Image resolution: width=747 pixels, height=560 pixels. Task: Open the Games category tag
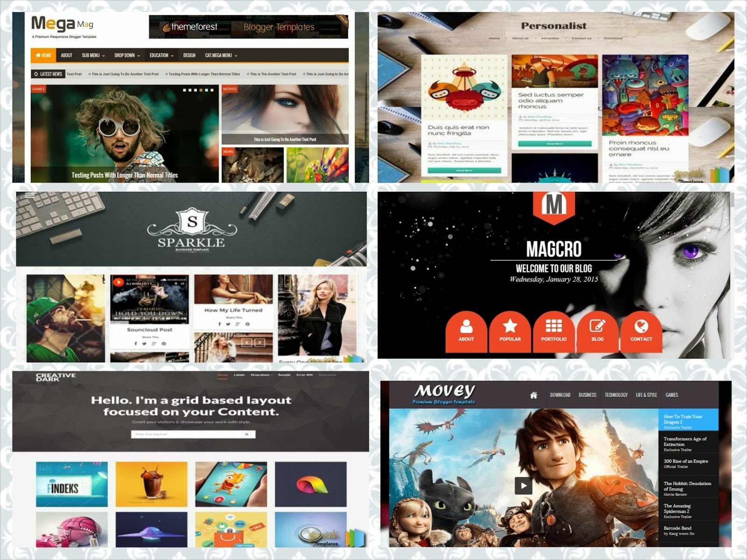click(x=38, y=89)
